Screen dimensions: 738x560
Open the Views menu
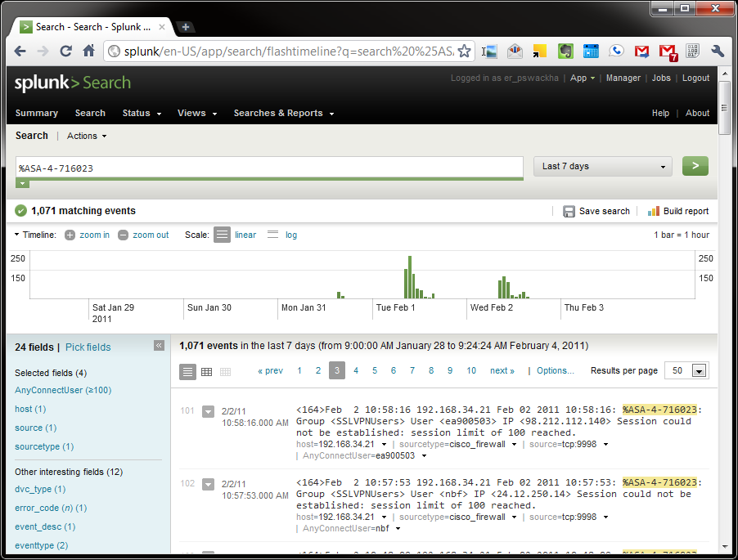pyautogui.click(x=197, y=113)
